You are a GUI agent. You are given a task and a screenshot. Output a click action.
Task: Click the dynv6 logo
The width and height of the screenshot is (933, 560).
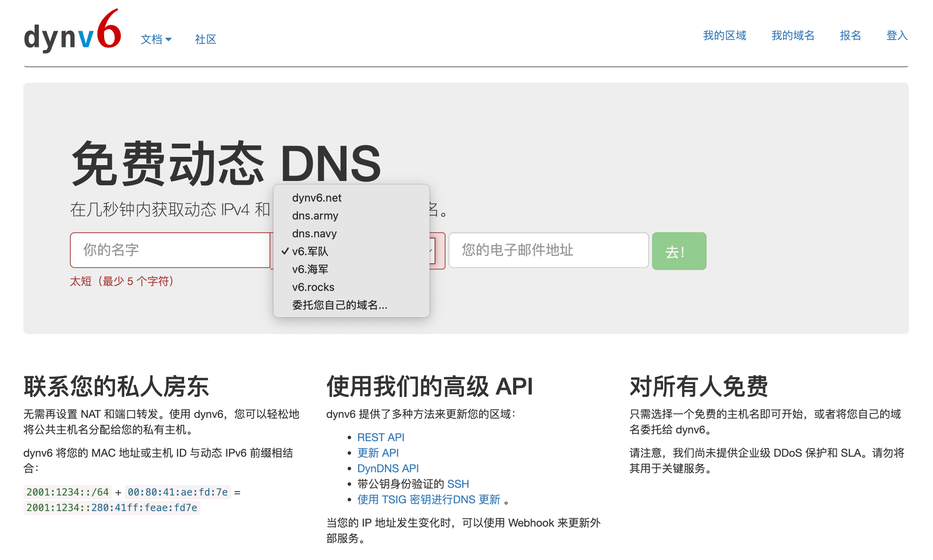point(73,31)
